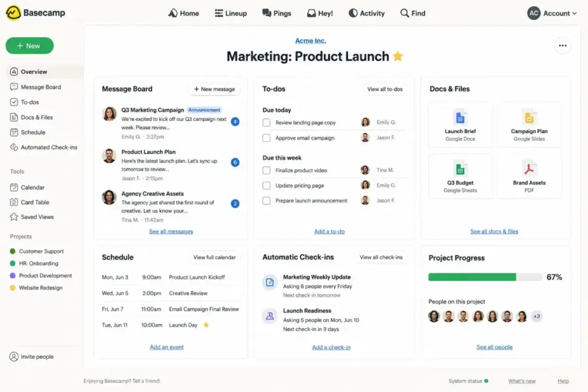Click the New message button

[x=214, y=89]
